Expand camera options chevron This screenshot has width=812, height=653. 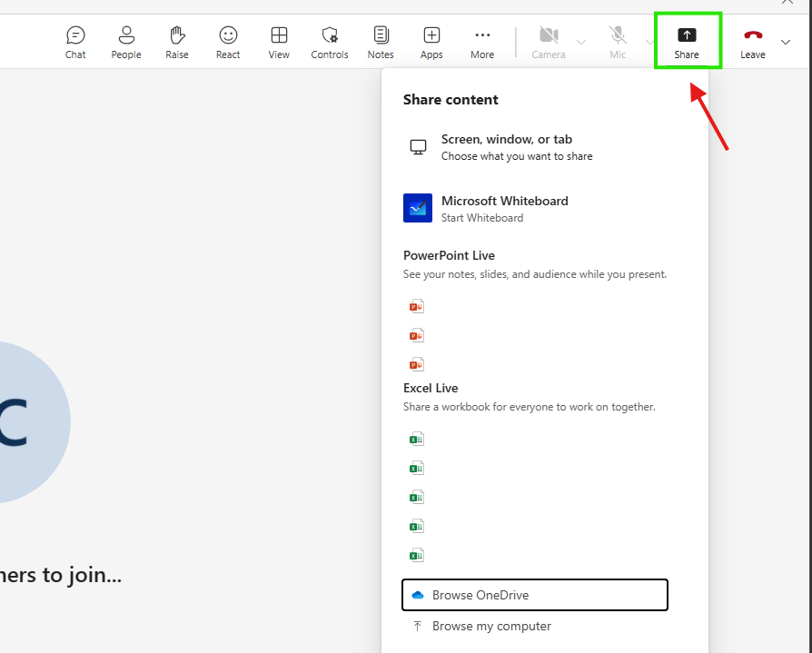coord(581,42)
